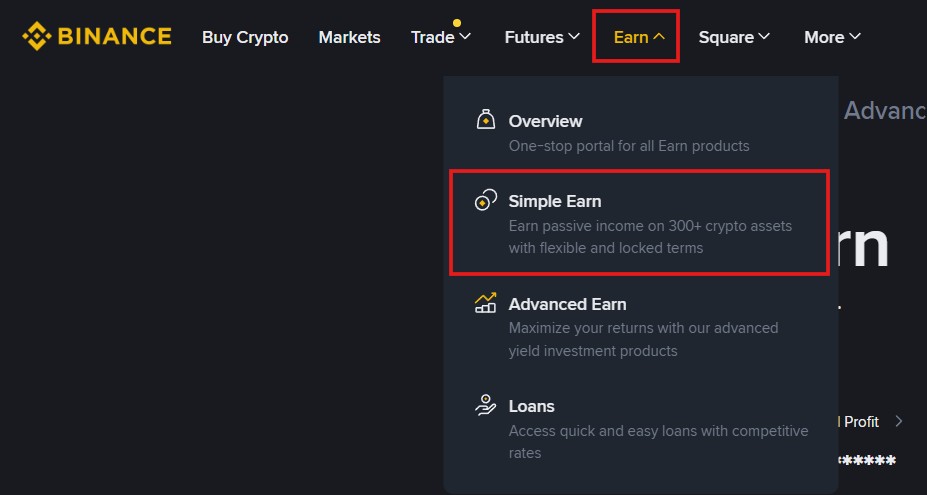Open the Square dropdown menu
This screenshot has height=495, width=927.
734,37
